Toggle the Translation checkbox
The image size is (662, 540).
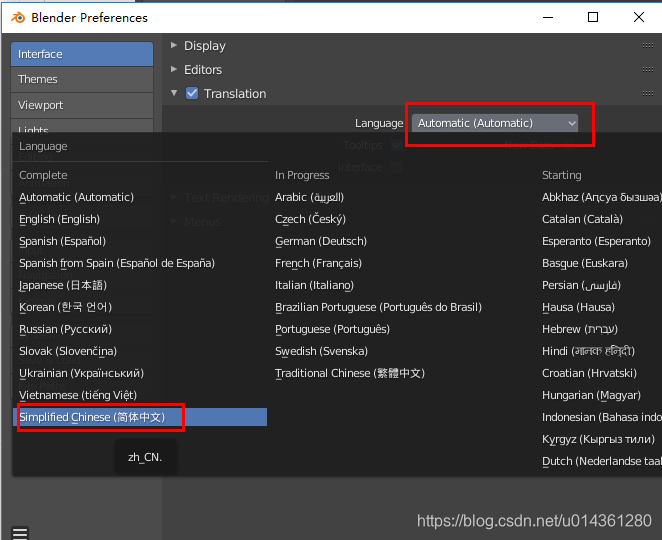192,93
